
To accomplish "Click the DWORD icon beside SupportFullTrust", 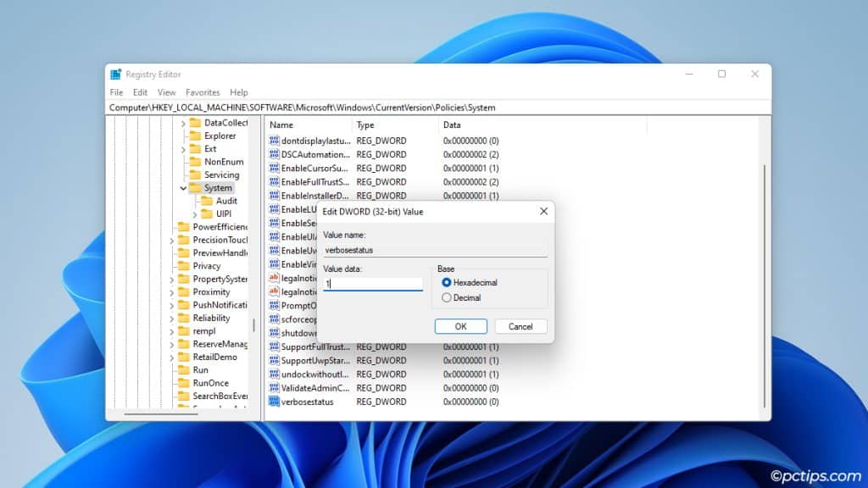I will click(x=275, y=347).
